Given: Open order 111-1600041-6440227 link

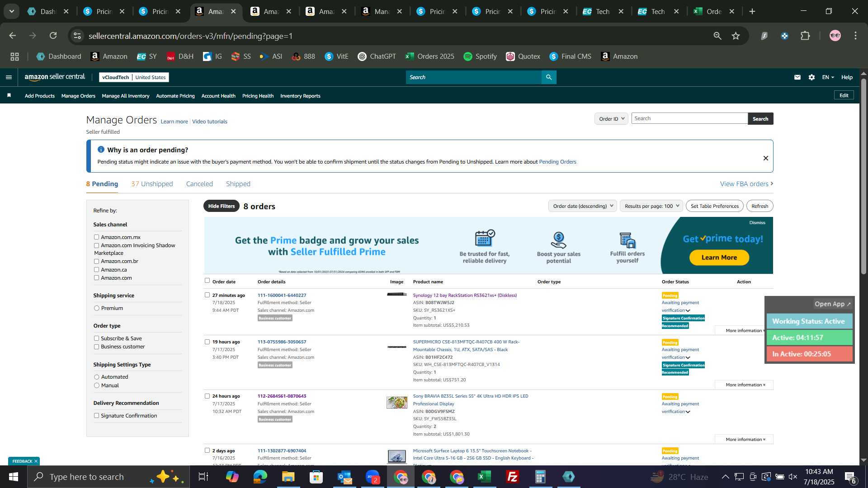Looking at the screenshot, I should [282, 296].
